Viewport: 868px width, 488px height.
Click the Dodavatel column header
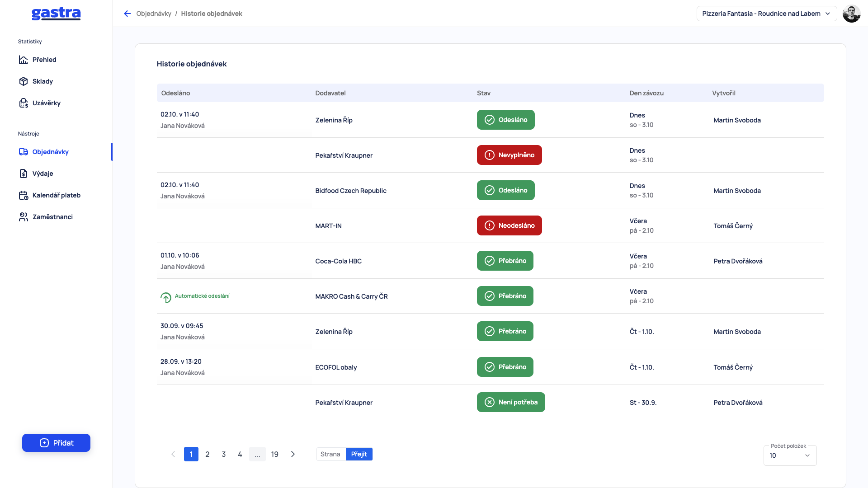pos(330,93)
